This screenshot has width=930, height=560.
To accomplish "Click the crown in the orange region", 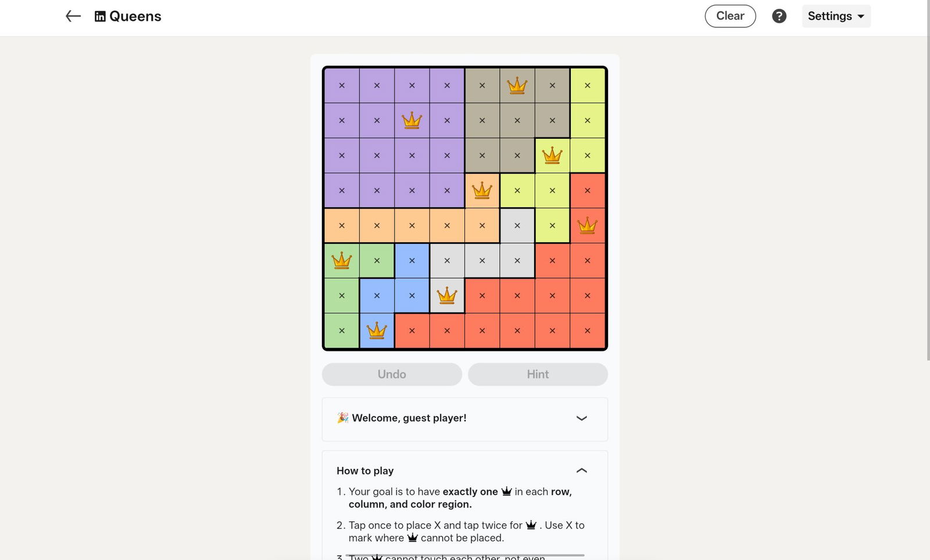I will pos(482,191).
